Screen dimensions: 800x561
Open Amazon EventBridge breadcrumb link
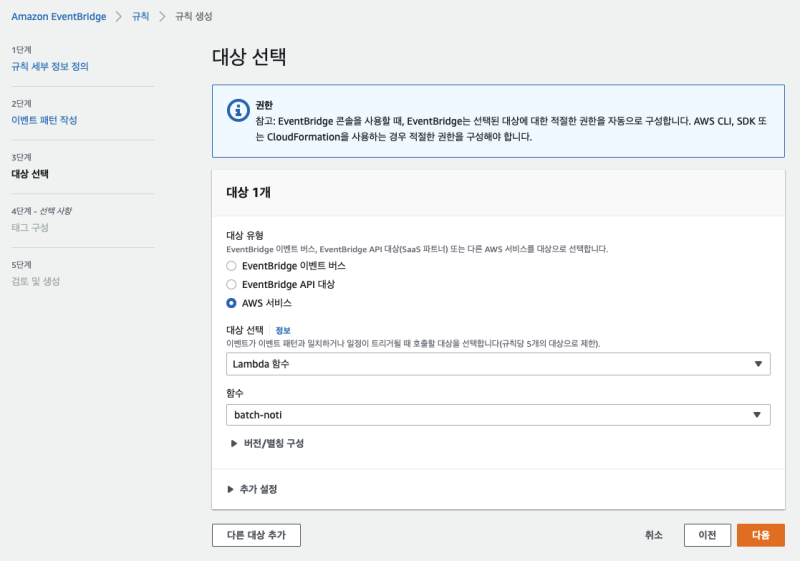[59, 16]
